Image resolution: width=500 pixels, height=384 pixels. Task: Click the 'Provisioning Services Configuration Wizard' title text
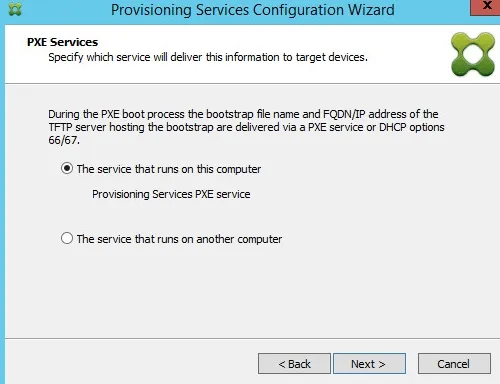[253, 10]
